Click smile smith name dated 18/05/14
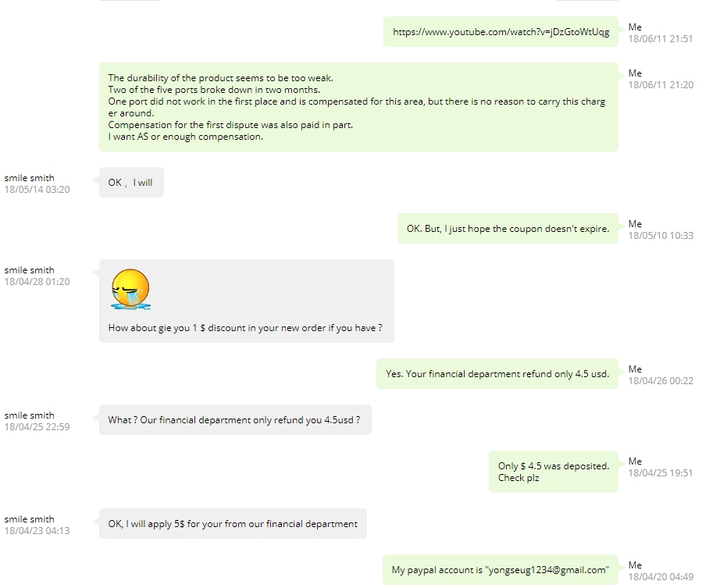Viewport: 702px width, 588px height. [x=30, y=178]
